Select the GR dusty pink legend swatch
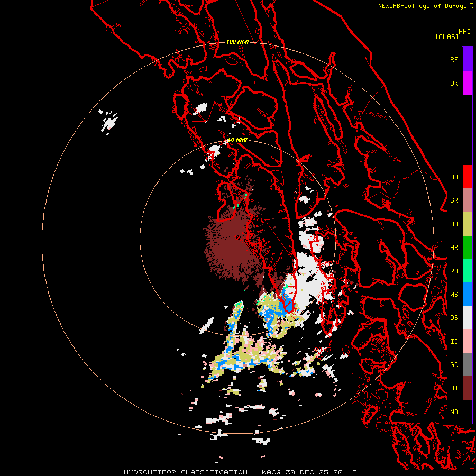The image size is (476, 476). coord(467,200)
